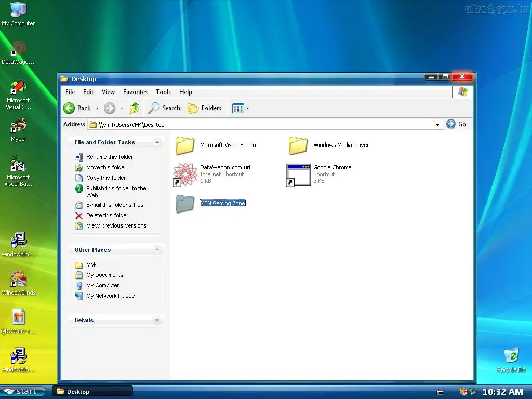This screenshot has height=399, width=532.
Task: Open the View menu
Action: 108,92
